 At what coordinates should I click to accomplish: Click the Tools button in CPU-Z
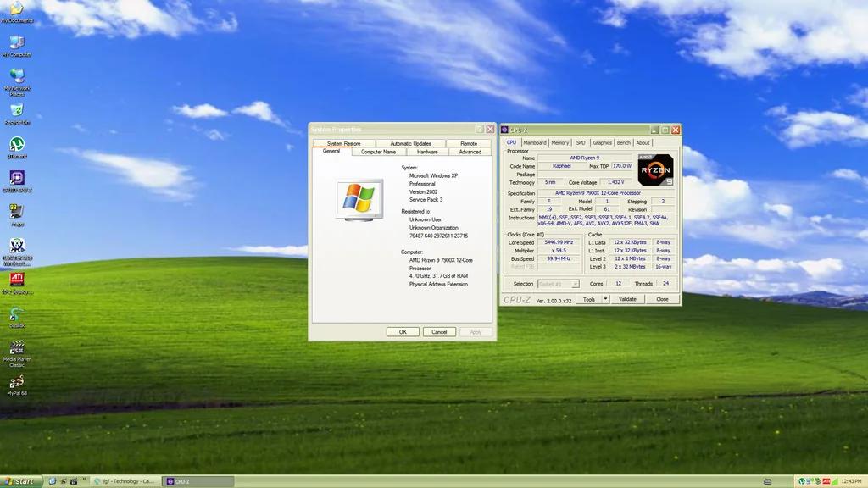point(589,299)
